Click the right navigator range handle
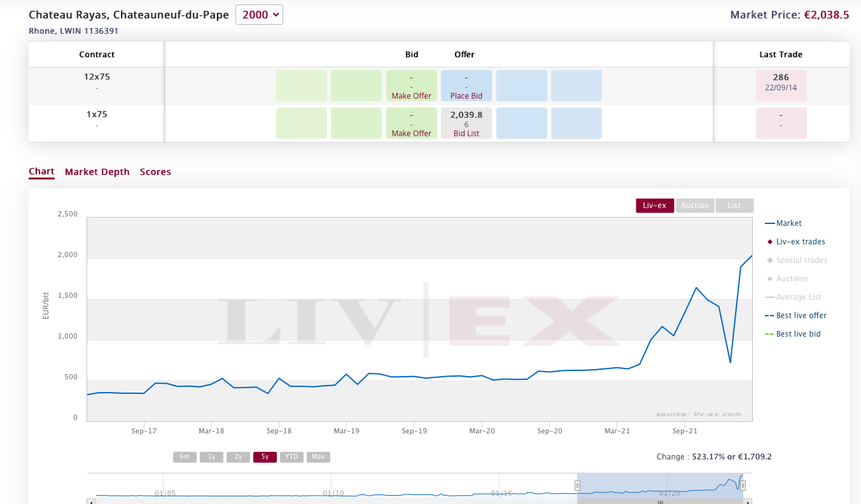 click(x=743, y=486)
